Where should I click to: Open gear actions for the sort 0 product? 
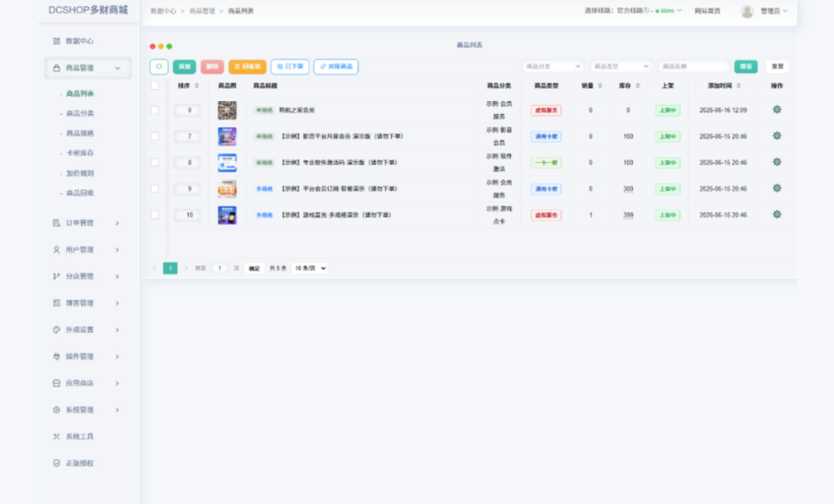(776, 110)
